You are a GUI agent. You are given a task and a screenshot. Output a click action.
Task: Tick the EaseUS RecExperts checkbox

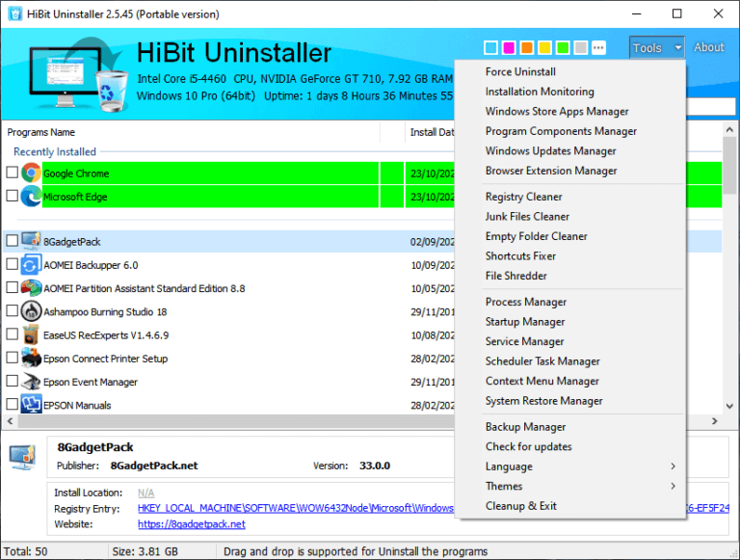coord(13,334)
